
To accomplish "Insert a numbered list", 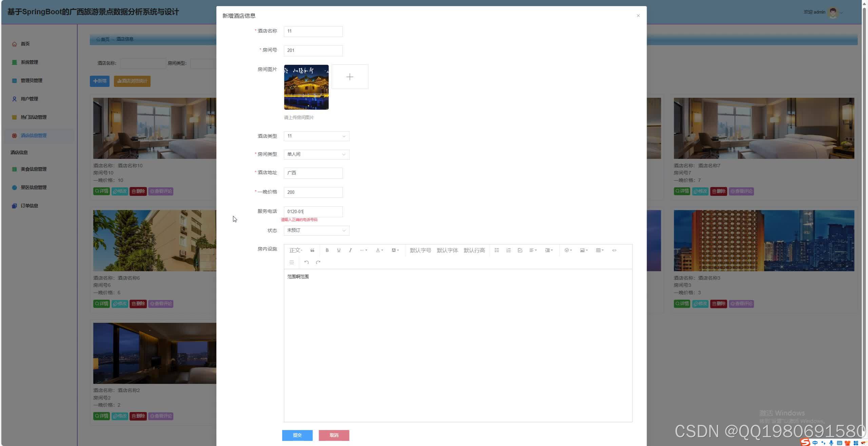I will [x=508, y=250].
